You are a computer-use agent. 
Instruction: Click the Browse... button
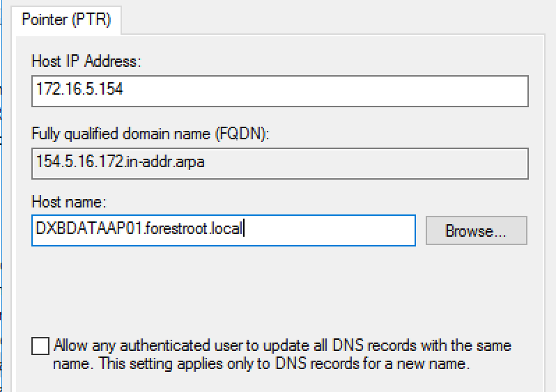[476, 230]
